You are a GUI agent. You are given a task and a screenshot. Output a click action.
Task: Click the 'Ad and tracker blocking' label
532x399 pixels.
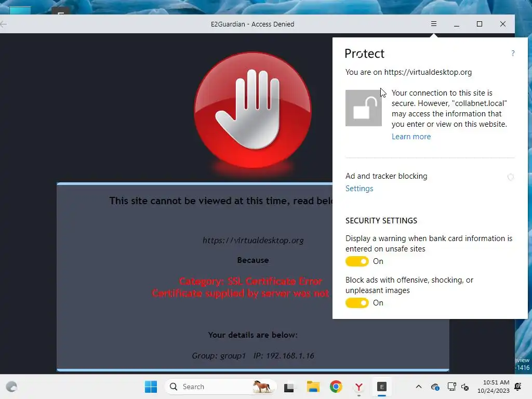click(x=386, y=176)
